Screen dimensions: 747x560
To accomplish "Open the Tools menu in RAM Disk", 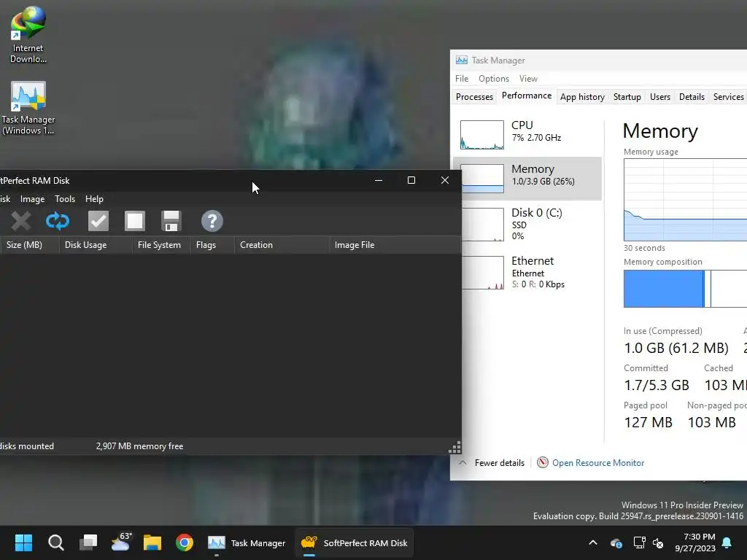I will 65,199.
